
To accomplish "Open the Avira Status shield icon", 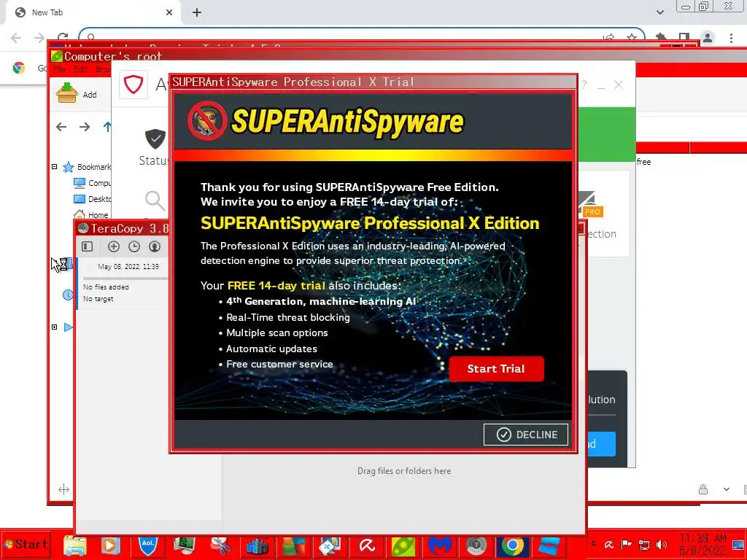I will (x=155, y=139).
